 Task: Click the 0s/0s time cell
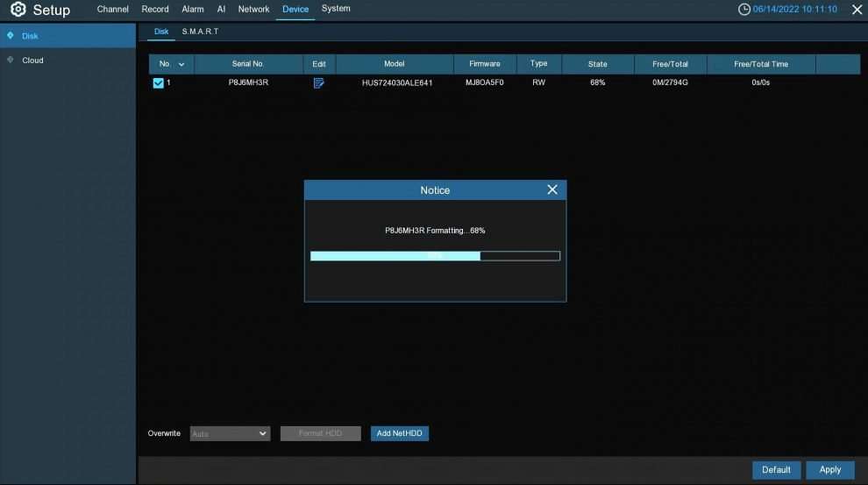click(x=761, y=82)
